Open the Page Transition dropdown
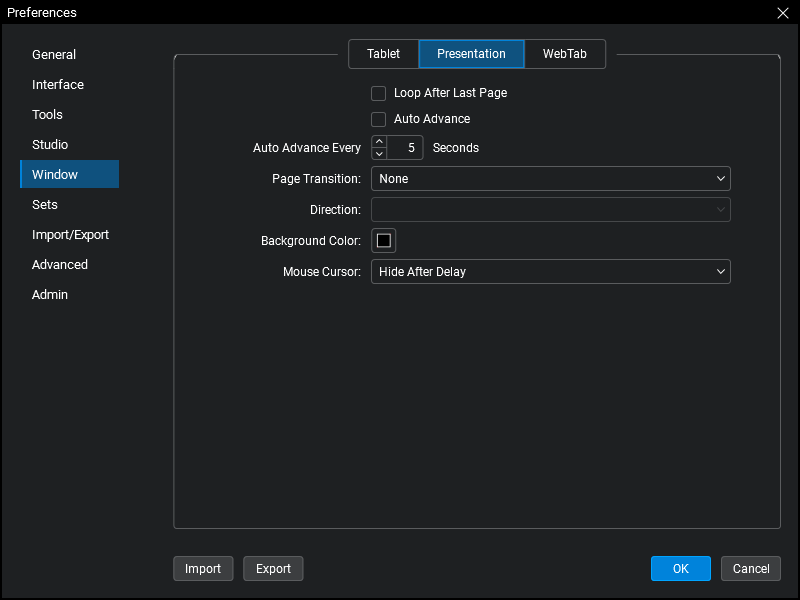Image resolution: width=800 pixels, height=600 pixels. (x=550, y=179)
